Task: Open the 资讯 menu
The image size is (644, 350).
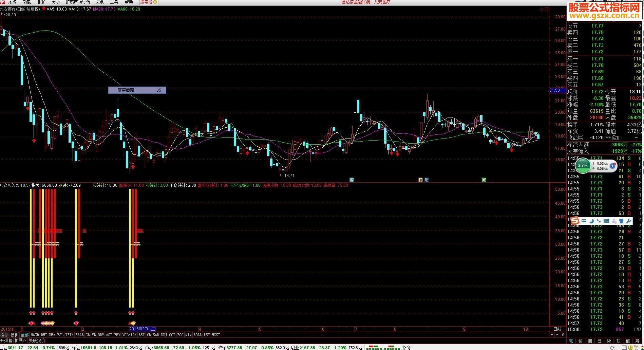Action: pos(99,2)
